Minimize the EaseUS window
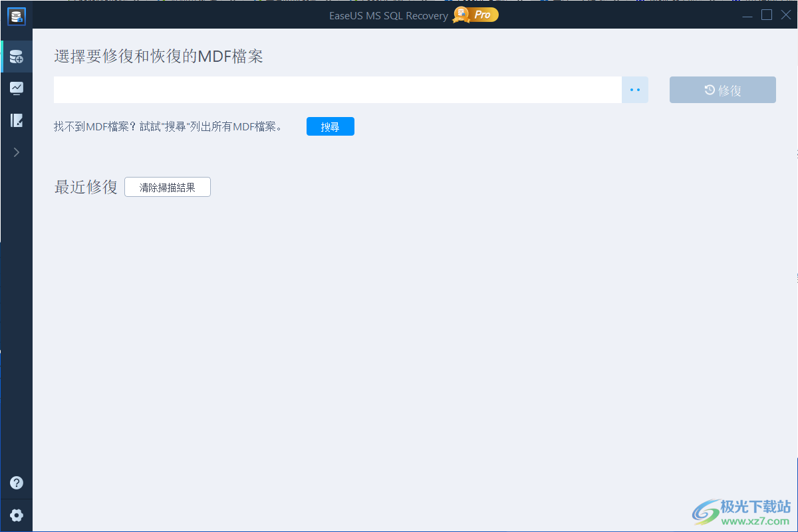 [x=748, y=15]
